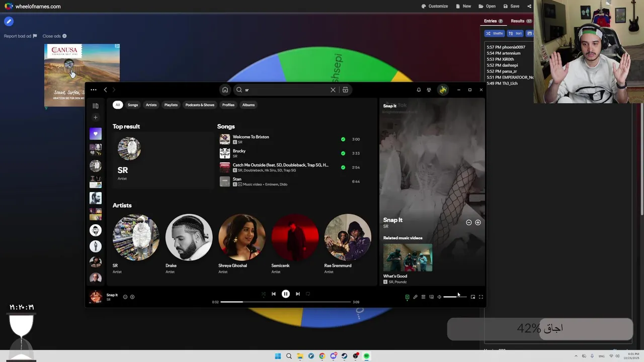Viewport: 644px width, 362px height.
Task: Hide Snap It via minus in Now Playing panel
Action: click(468, 222)
